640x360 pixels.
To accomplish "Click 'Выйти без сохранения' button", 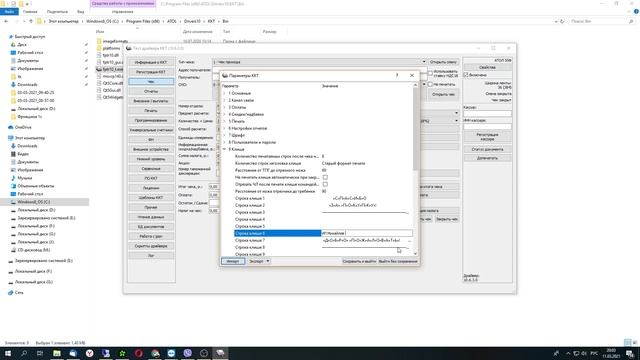I will (x=398, y=261).
